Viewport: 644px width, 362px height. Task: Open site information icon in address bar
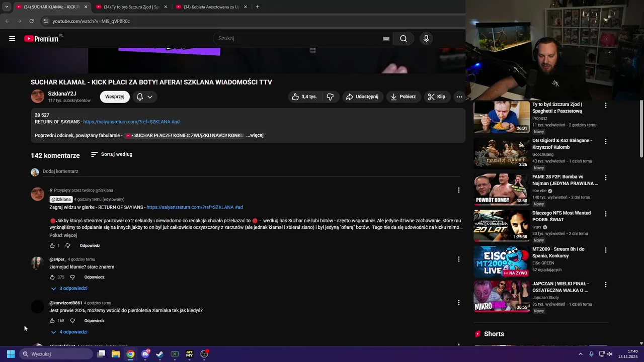[45, 21]
